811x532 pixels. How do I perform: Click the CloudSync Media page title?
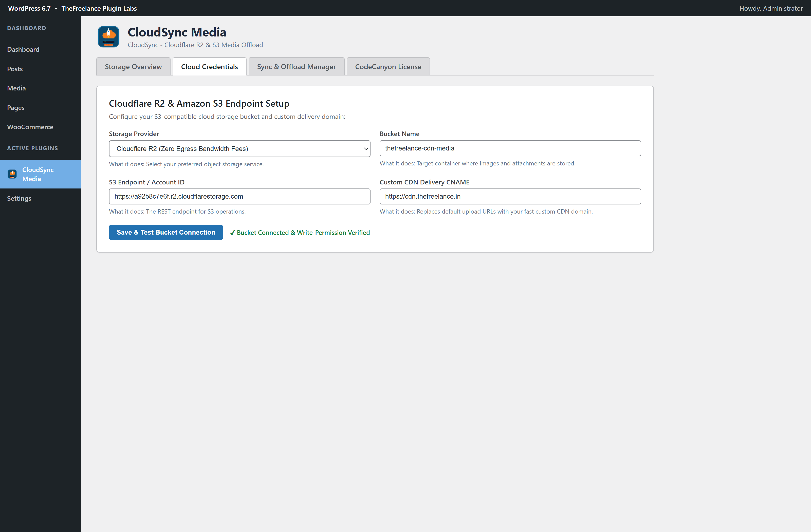click(x=177, y=32)
